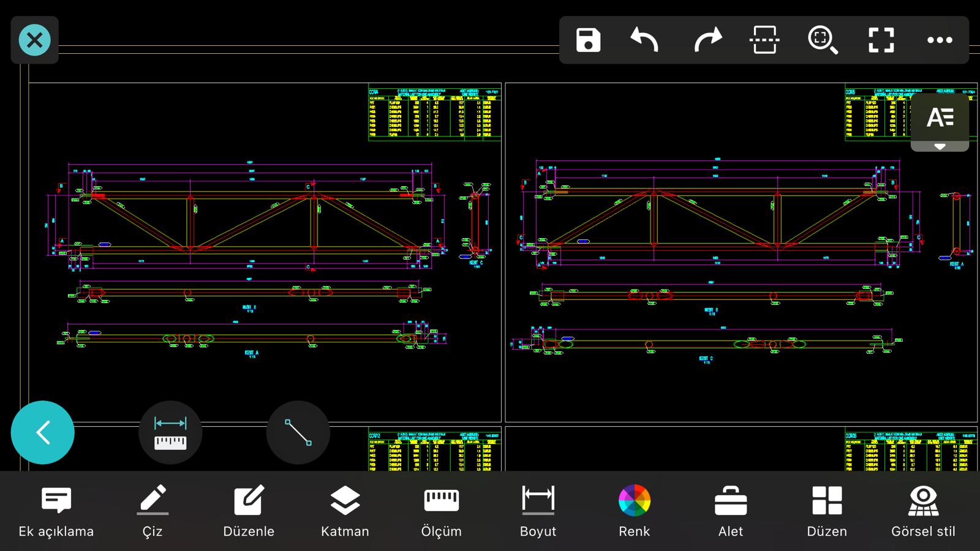Select the Ölçüm measure tab

pyautogui.click(x=441, y=511)
